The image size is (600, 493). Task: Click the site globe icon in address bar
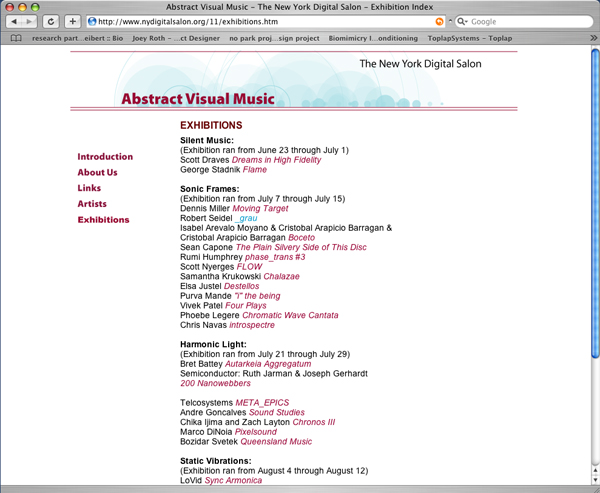tap(92, 21)
